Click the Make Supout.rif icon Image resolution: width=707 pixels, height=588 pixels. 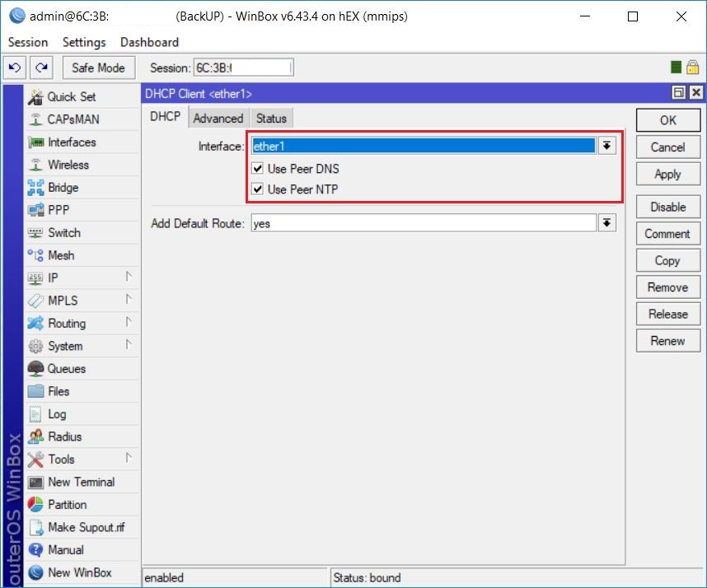(x=35, y=527)
